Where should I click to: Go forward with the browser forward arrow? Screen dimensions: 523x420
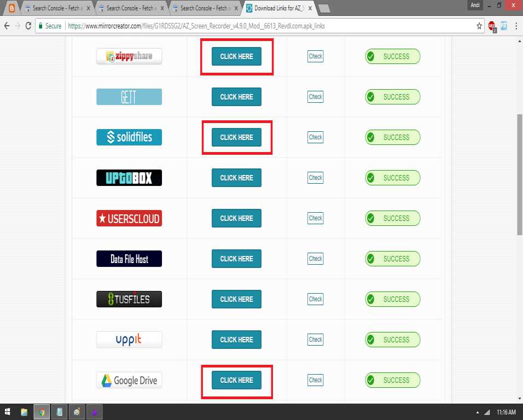[x=18, y=26]
